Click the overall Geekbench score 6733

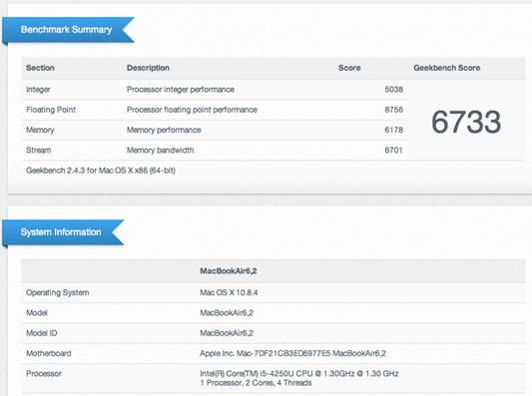point(466,122)
